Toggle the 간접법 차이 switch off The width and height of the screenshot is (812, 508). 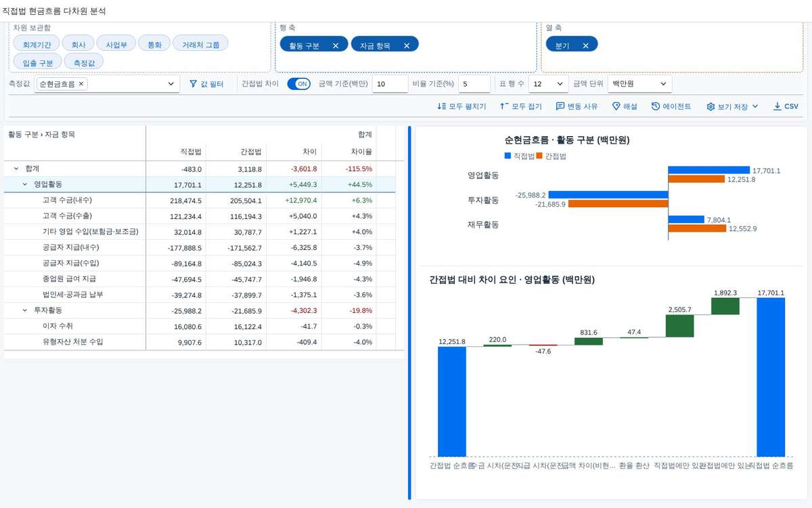click(298, 84)
